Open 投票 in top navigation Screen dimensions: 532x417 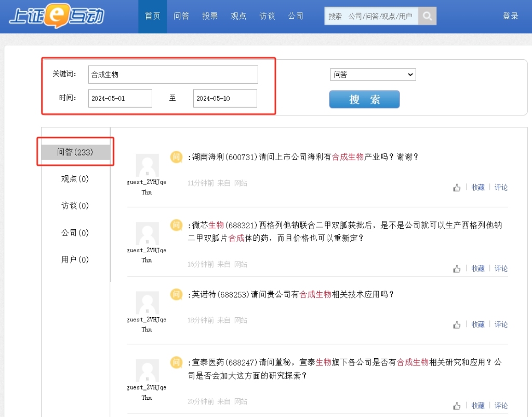coord(210,16)
